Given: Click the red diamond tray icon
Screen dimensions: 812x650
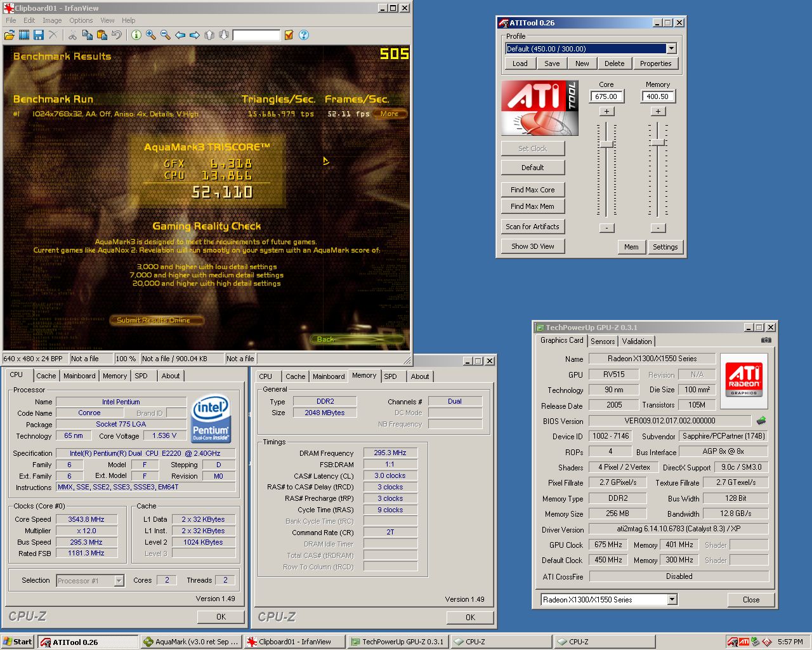Looking at the screenshot, I should (x=766, y=642).
